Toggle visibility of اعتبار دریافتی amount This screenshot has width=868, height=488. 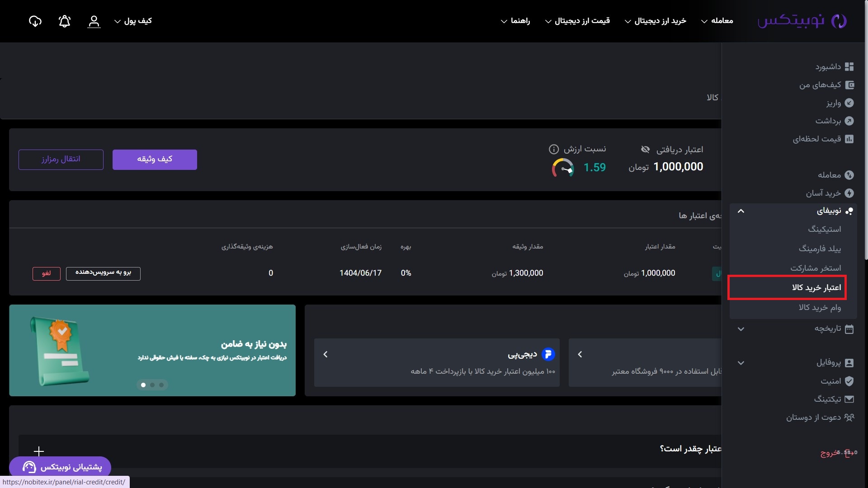[645, 150]
